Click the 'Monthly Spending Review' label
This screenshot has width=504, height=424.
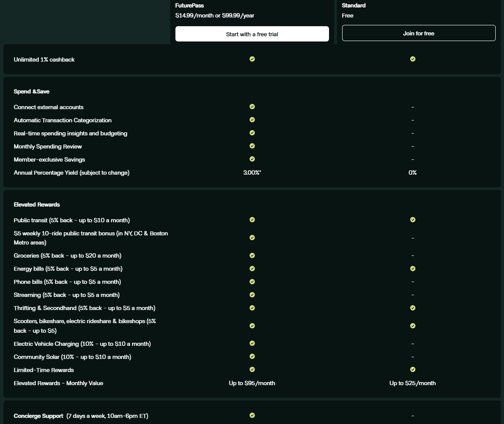(x=48, y=146)
